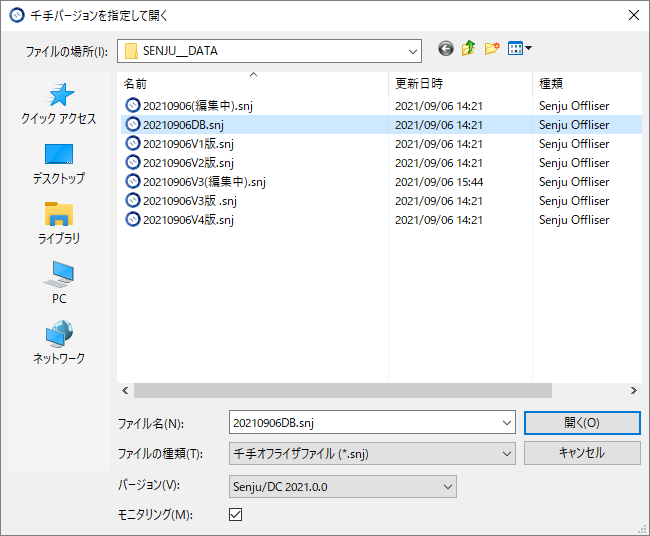Viewport: 650px width, 536px height.
Task: Open the file type (ファイルの種類) dropdown
Action: tap(372, 454)
